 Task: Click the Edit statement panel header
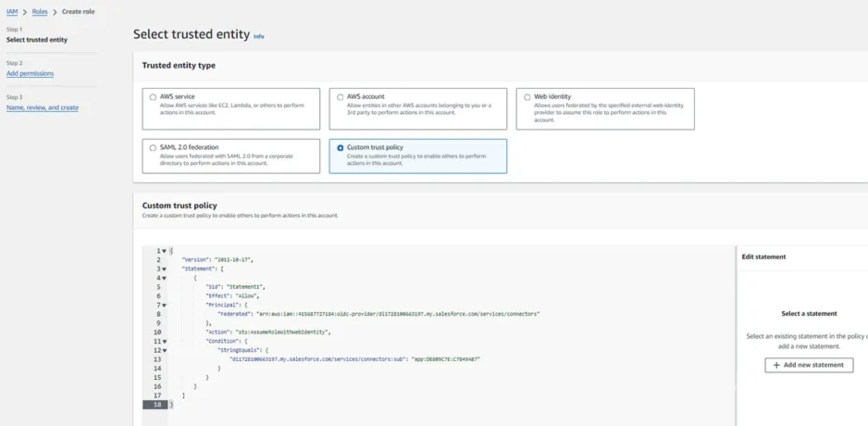click(x=763, y=257)
